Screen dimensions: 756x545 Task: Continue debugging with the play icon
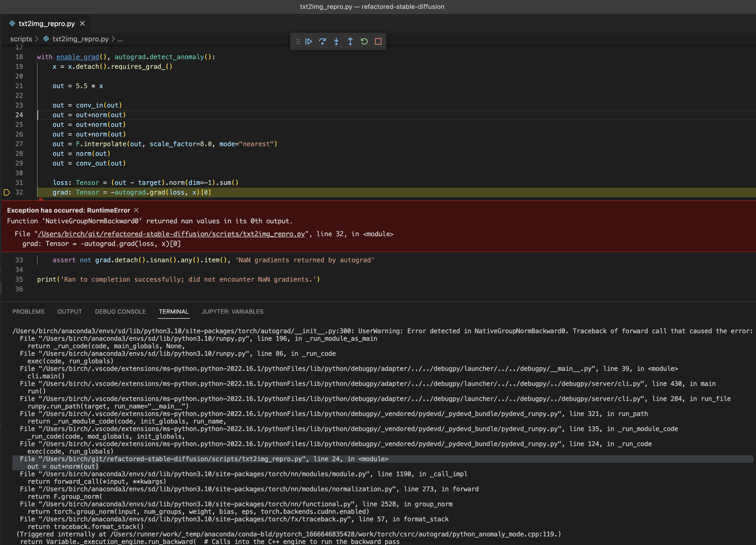[308, 41]
